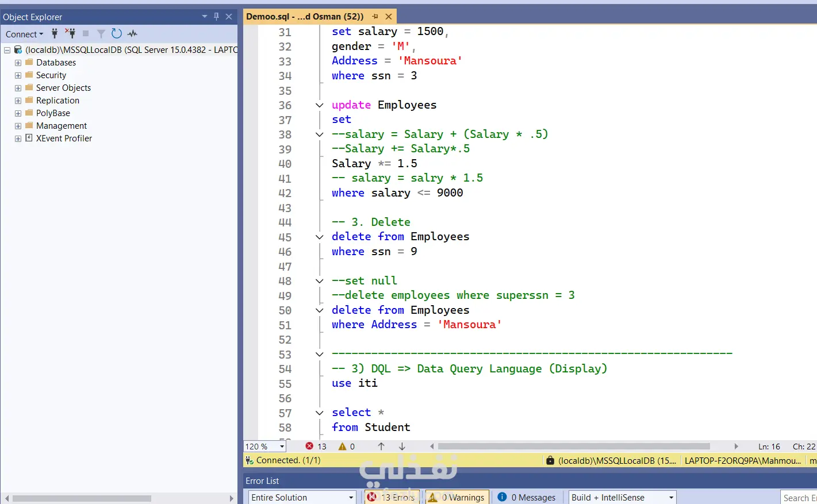Select the Security tree item
This screenshot has height=504, width=817.
51,75
